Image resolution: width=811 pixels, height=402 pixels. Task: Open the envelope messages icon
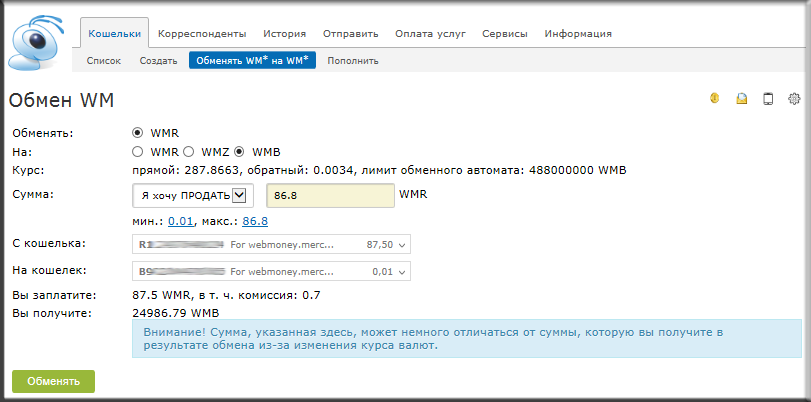742,99
